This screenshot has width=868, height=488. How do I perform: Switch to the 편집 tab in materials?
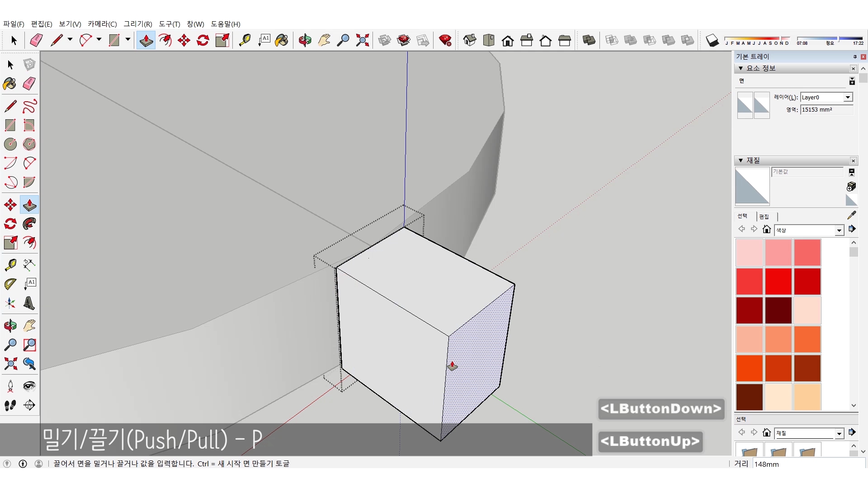click(764, 216)
